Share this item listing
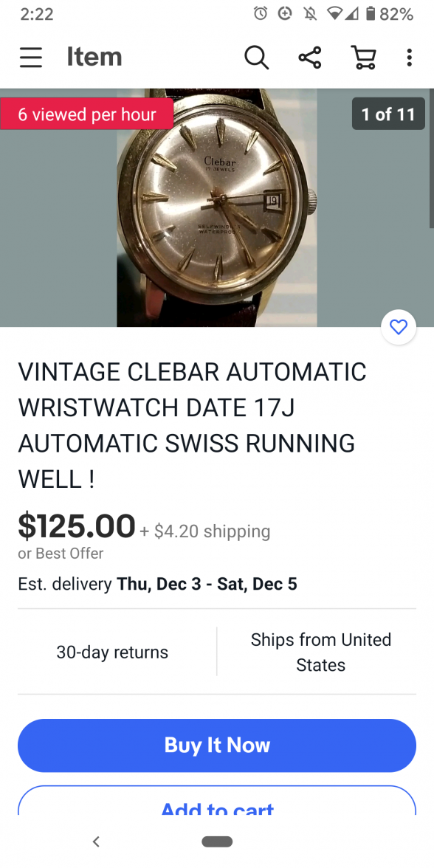Screen dimensions: 434x868 click(x=309, y=57)
